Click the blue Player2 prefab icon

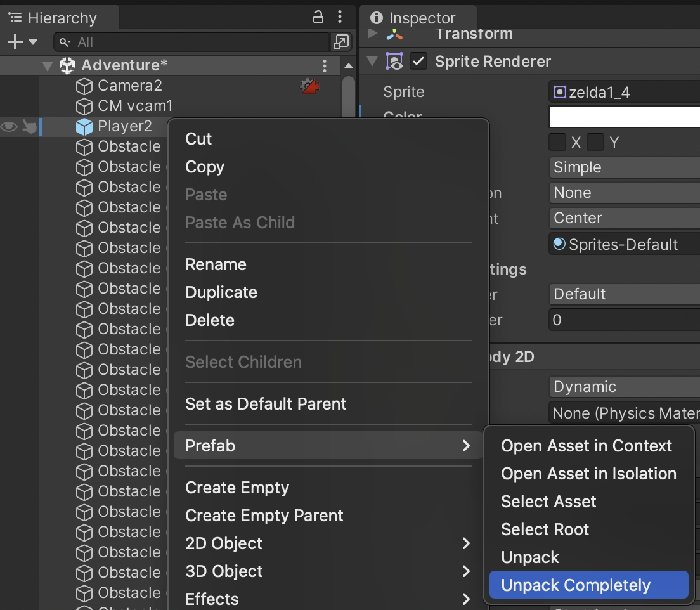84,127
